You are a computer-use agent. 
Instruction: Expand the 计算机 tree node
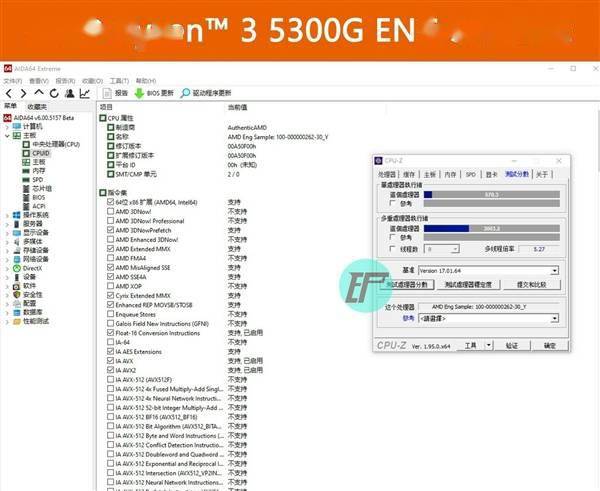[x=7, y=127]
